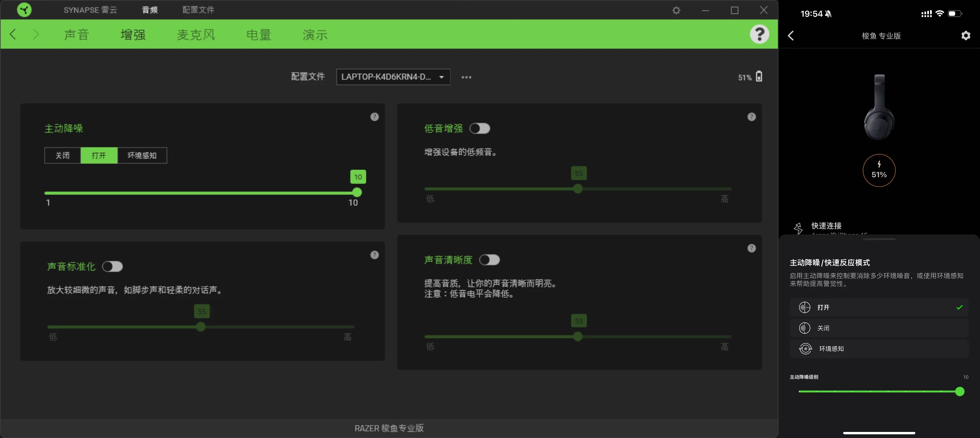Go back with the left arrow

click(13, 34)
